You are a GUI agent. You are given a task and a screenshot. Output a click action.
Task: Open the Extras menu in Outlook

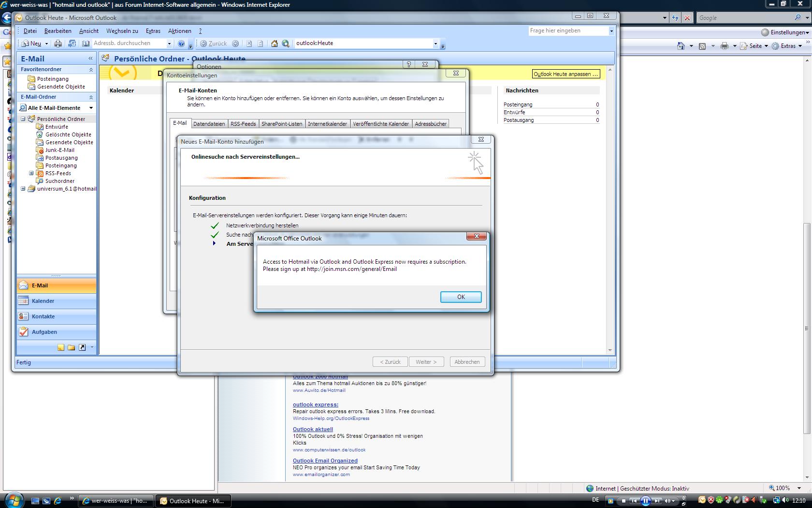(x=153, y=31)
